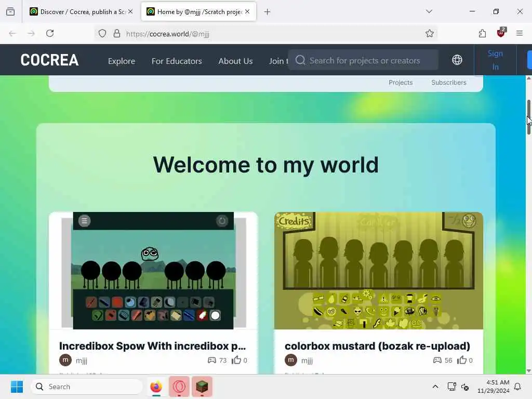Viewport: 532px width, 399px height.
Task: Open About Us page
Action: point(235,61)
